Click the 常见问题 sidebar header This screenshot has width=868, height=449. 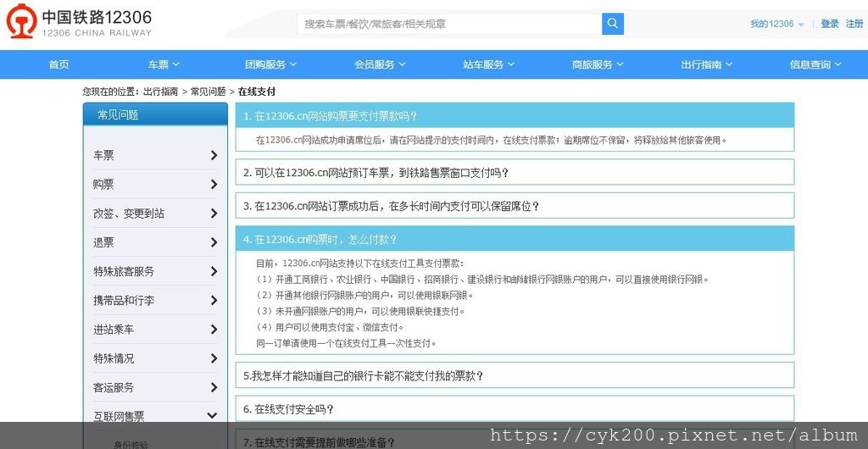[155, 114]
